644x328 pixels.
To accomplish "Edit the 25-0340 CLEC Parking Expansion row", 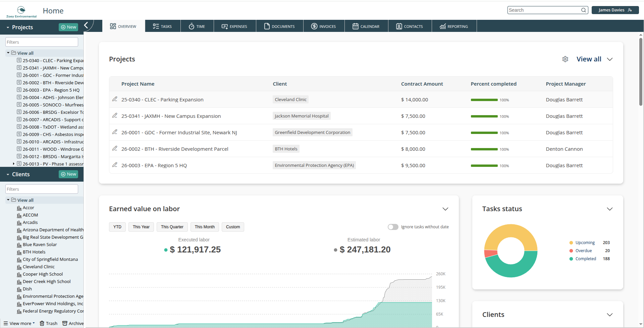I will pyautogui.click(x=115, y=99).
